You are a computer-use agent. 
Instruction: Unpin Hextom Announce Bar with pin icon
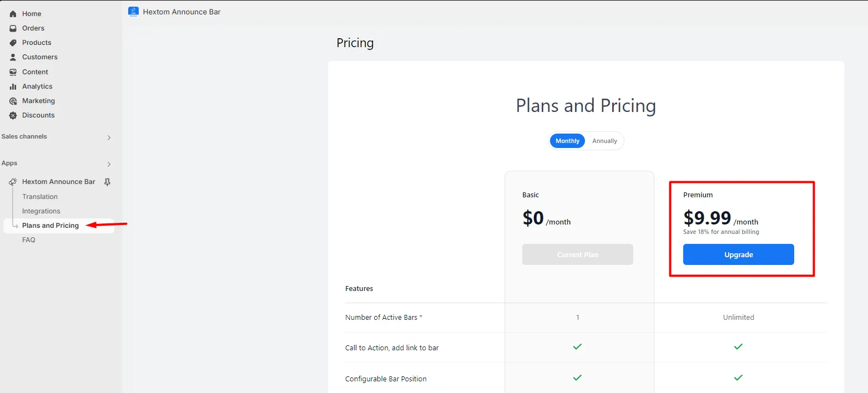108,182
